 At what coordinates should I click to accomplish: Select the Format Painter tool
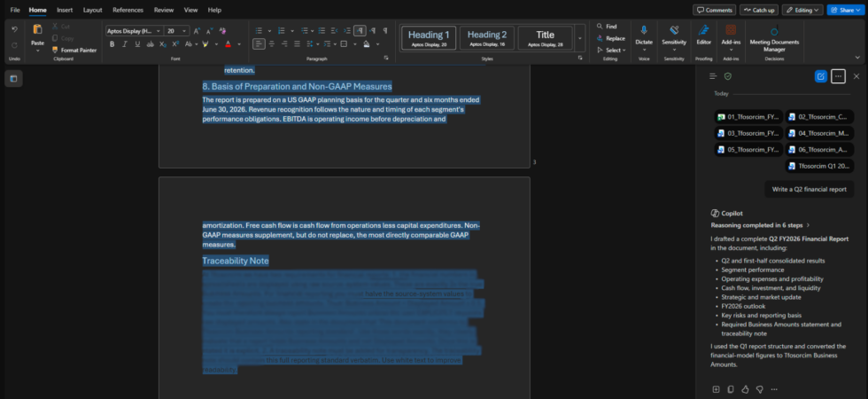pyautogui.click(x=74, y=50)
